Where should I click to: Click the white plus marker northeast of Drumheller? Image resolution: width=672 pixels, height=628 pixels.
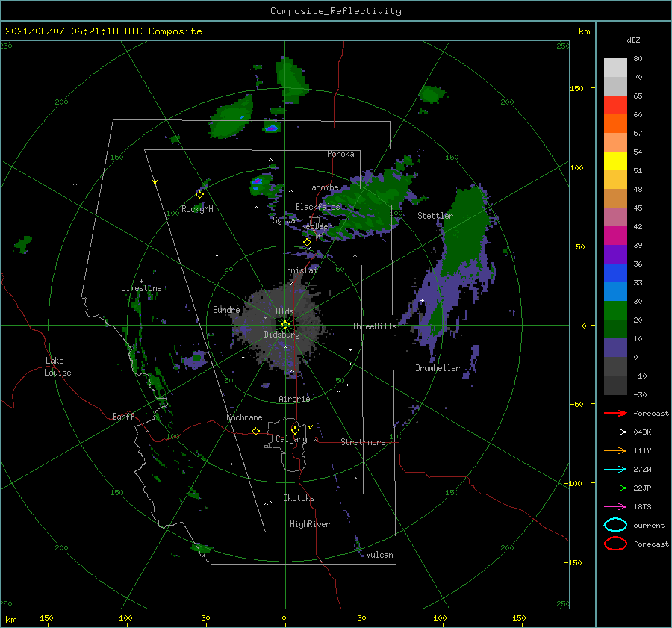tap(422, 300)
